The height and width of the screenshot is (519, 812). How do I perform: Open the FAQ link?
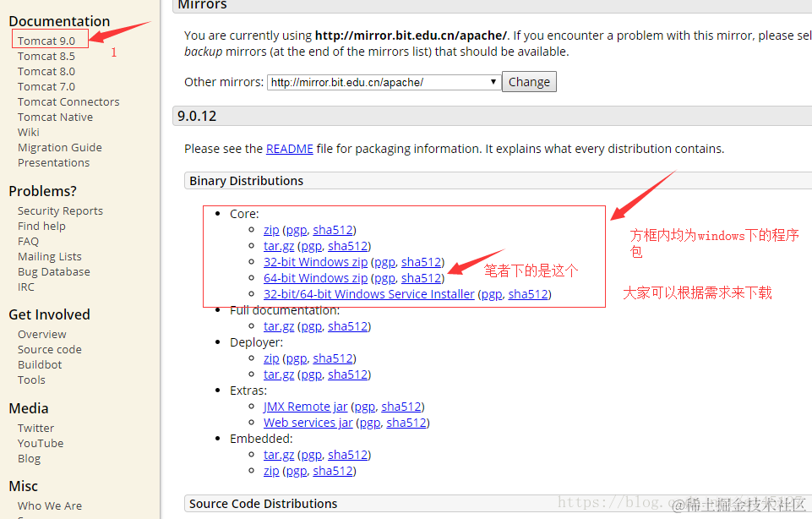point(28,242)
